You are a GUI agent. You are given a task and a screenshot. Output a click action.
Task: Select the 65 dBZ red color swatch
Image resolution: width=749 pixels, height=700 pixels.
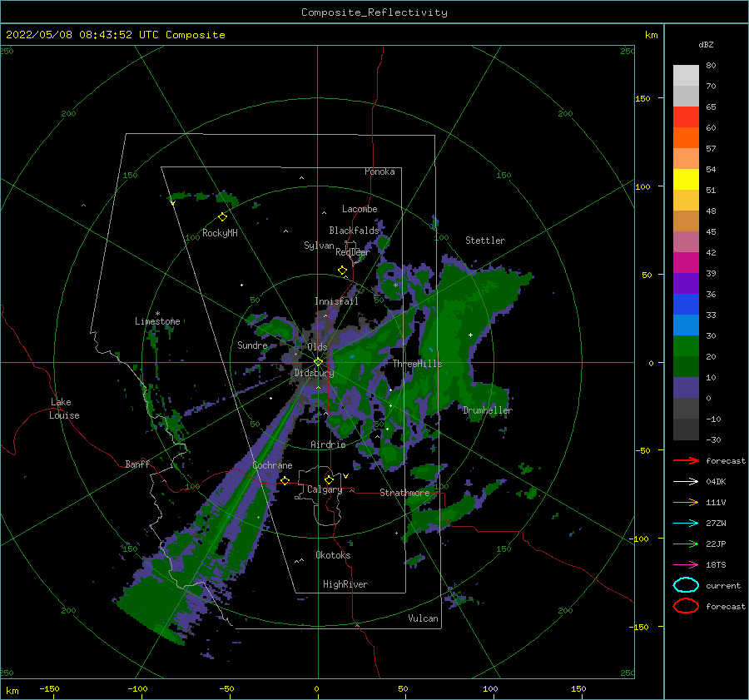[686, 117]
